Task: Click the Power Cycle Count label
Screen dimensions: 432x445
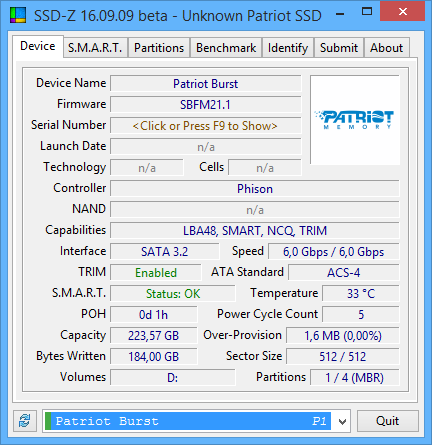Action: (x=267, y=314)
